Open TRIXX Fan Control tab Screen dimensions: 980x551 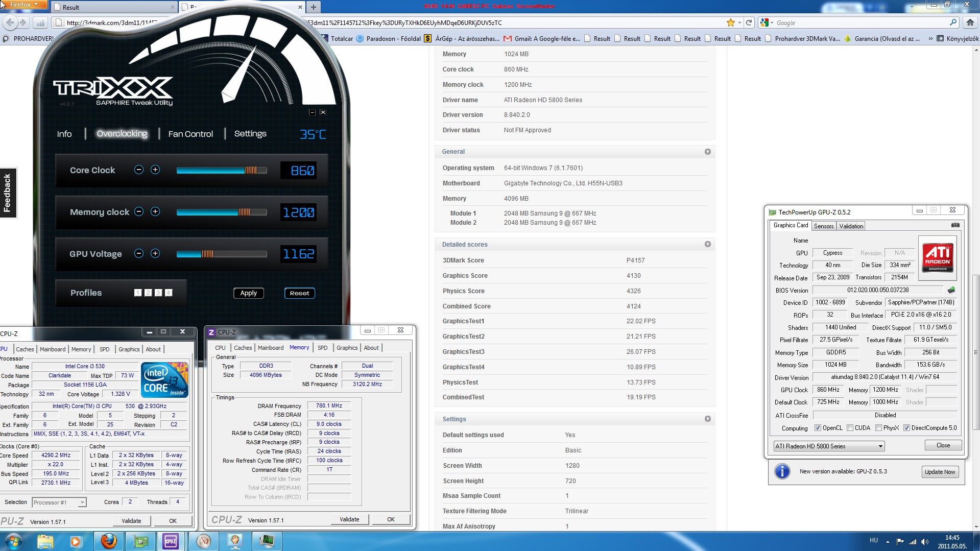[190, 134]
